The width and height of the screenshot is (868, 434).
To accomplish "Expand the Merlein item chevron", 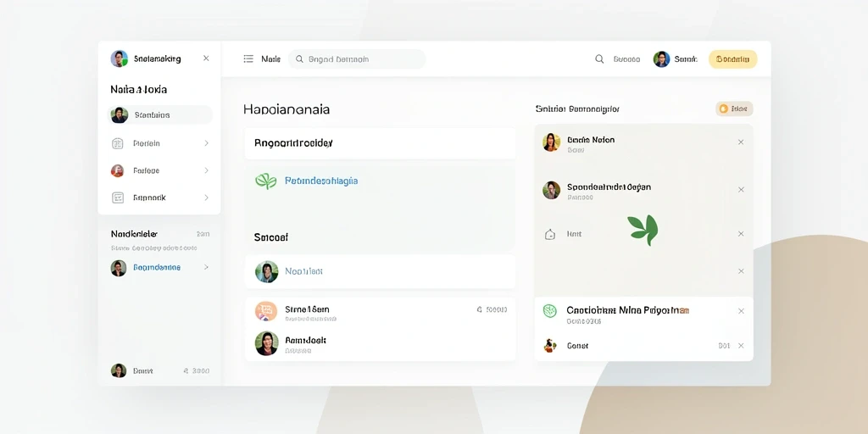I will coord(207,143).
